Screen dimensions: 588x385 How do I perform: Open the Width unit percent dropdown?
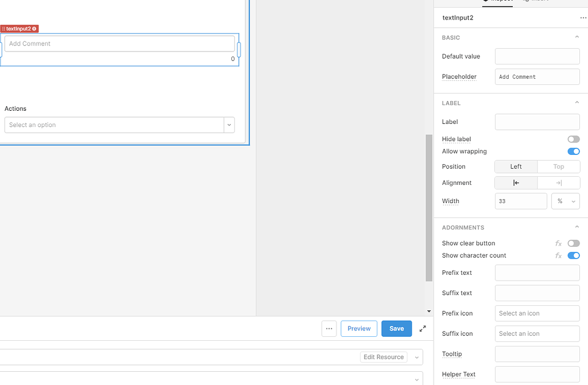click(566, 201)
